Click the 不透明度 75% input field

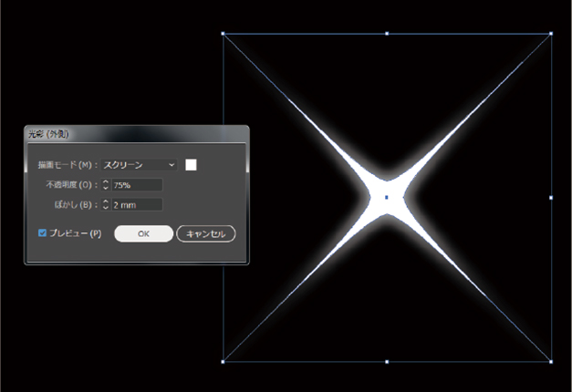137,185
